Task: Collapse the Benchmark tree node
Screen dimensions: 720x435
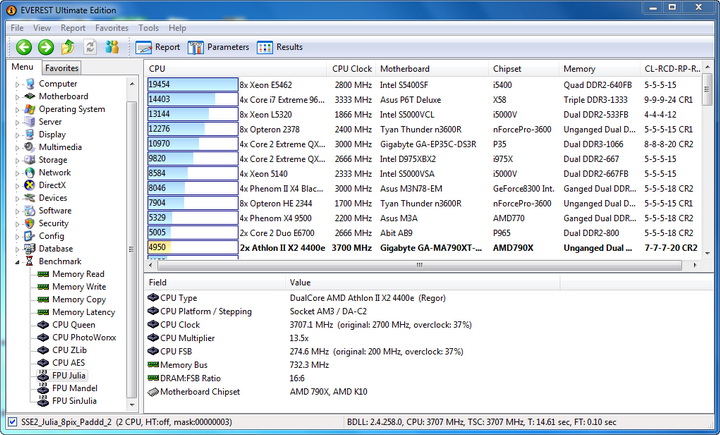Action: 17,262
